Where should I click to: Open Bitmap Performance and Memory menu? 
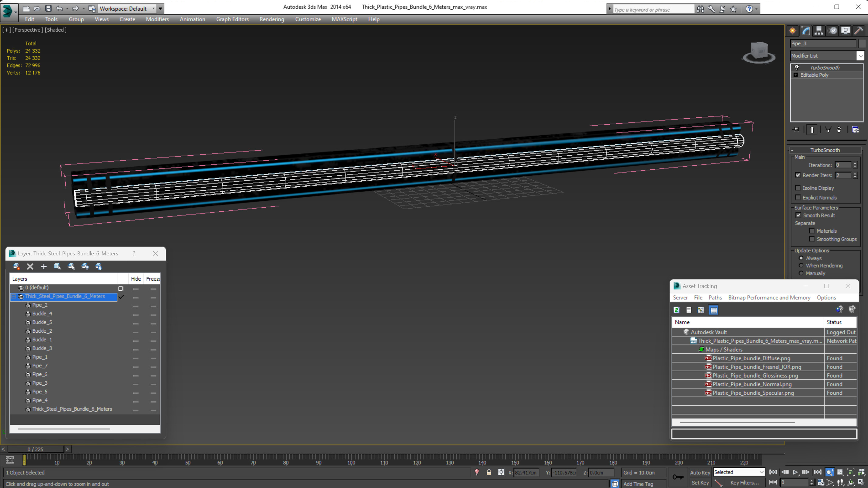(769, 297)
